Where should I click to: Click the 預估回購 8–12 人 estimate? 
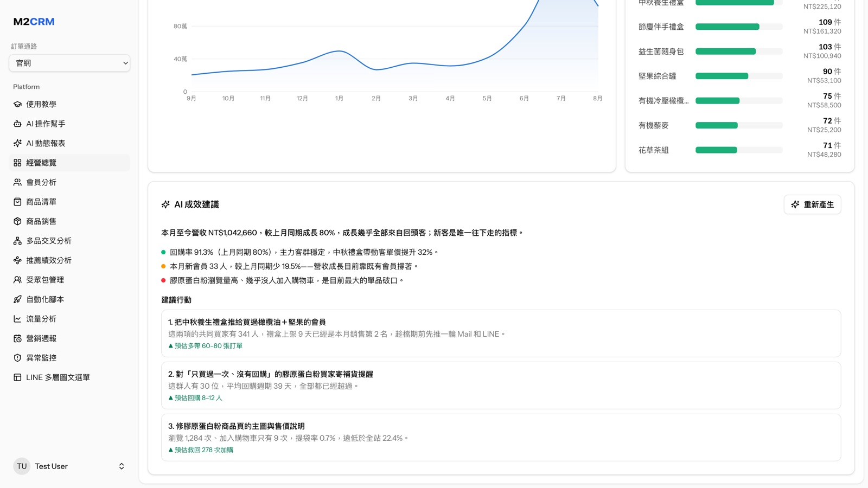point(195,397)
